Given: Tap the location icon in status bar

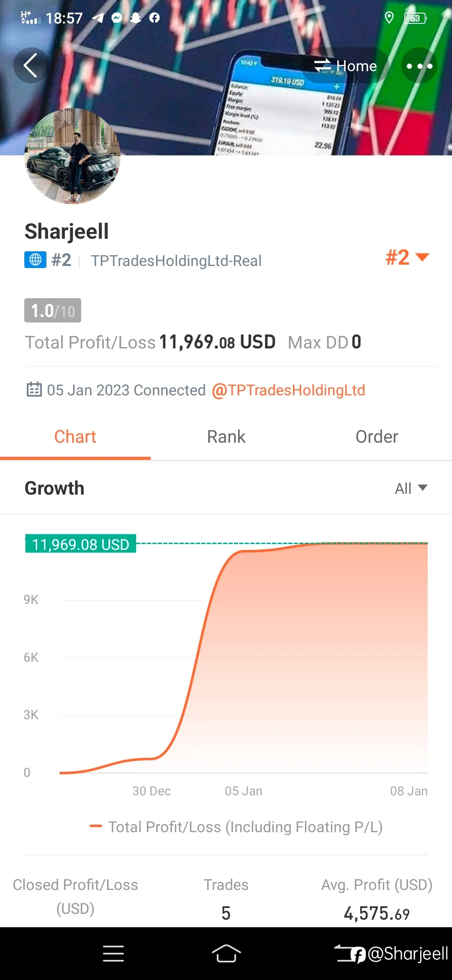Looking at the screenshot, I should (389, 18).
